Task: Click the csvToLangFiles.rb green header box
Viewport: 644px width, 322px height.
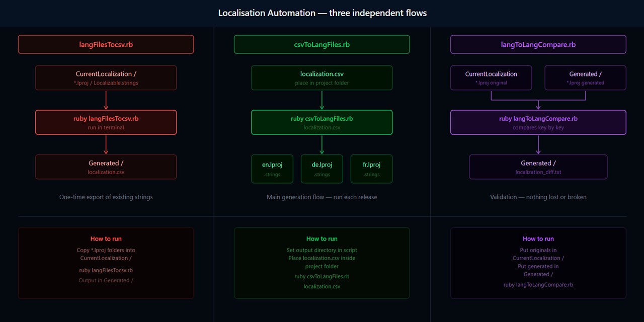Action: (x=322, y=44)
